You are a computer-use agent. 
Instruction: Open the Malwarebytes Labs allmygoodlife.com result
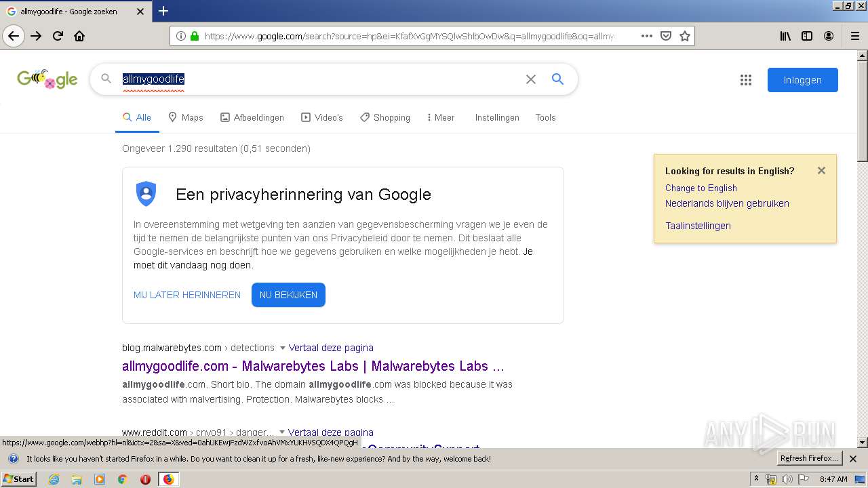(313, 366)
